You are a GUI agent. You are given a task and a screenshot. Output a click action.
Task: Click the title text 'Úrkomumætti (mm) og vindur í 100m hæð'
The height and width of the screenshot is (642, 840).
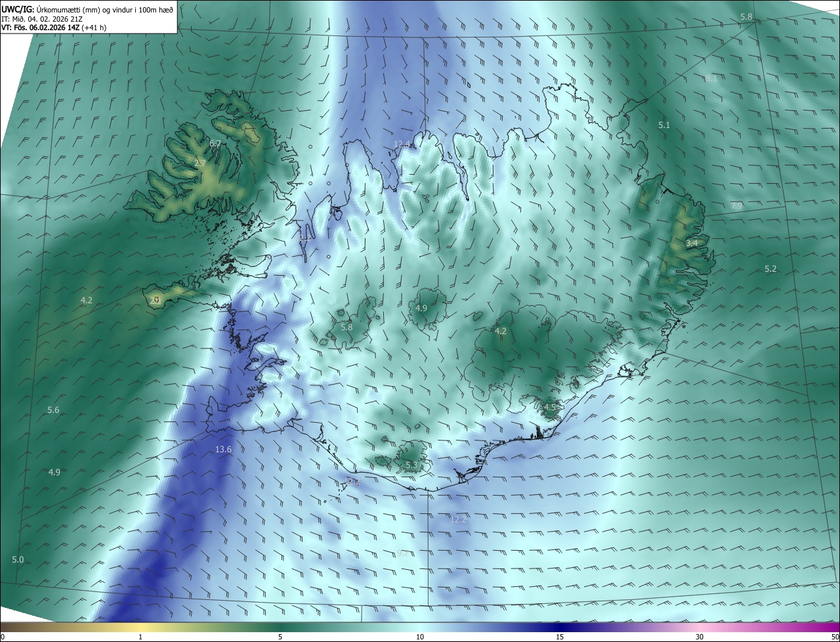[x=104, y=9]
